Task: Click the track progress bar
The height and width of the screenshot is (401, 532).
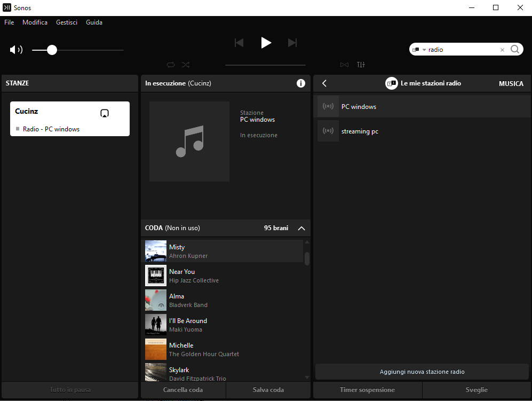Action: pos(265,65)
